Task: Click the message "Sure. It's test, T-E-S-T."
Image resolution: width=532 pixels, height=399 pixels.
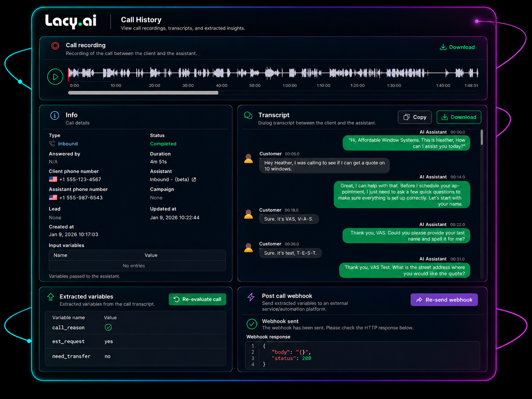Action: (290, 253)
